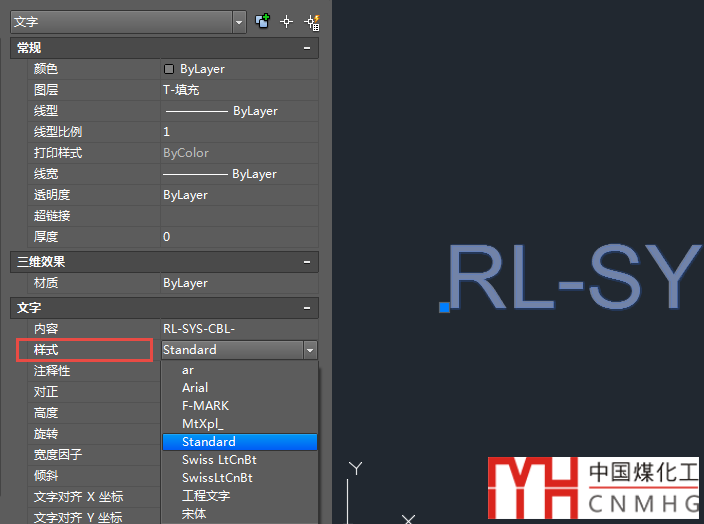Image resolution: width=704 pixels, height=524 pixels.
Task: Open the object type dropdown showing 文字
Action: pyautogui.click(x=127, y=21)
